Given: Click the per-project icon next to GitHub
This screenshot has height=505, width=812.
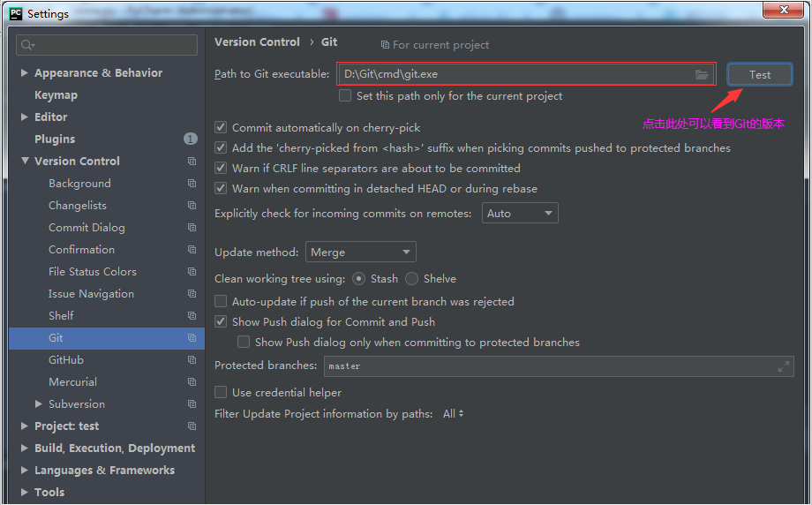Looking at the screenshot, I should pyautogui.click(x=192, y=360).
